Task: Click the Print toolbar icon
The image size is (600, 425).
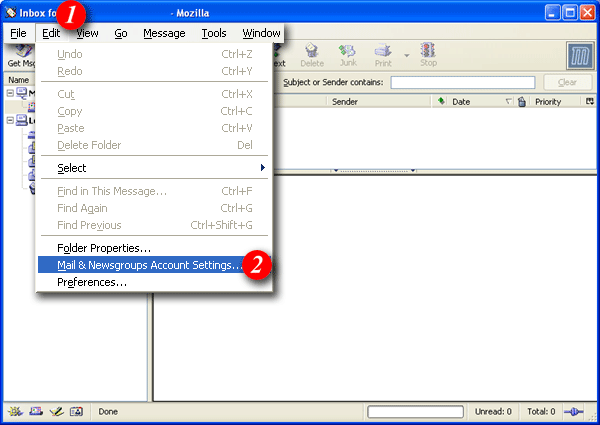Action: [383, 54]
